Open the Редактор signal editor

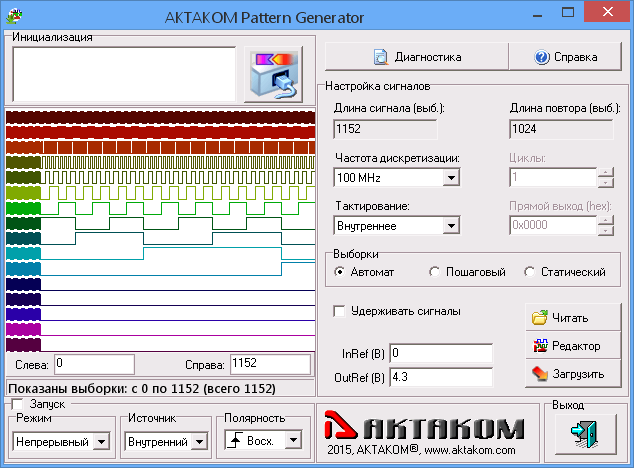pos(566,346)
